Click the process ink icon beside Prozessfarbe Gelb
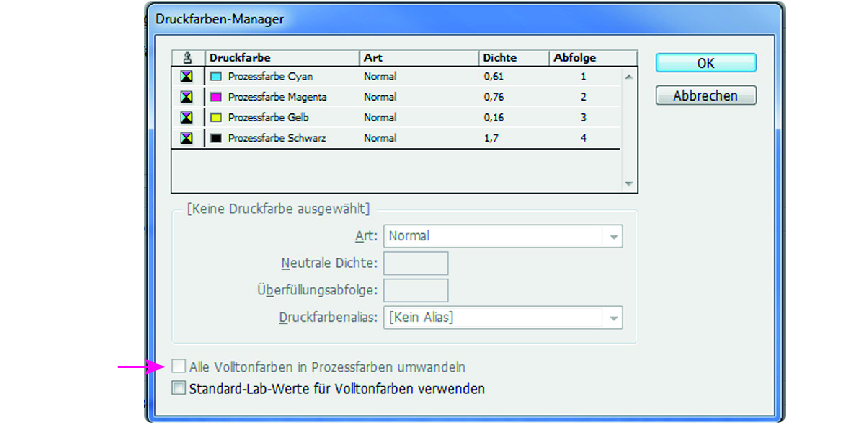The image size is (867, 425). coord(186,117)
